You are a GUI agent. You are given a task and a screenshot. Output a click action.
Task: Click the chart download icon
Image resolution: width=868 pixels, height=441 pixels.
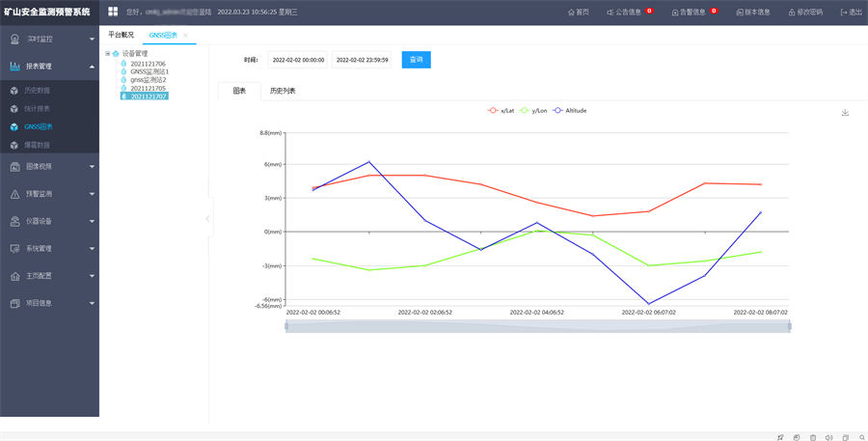[845, 113]
